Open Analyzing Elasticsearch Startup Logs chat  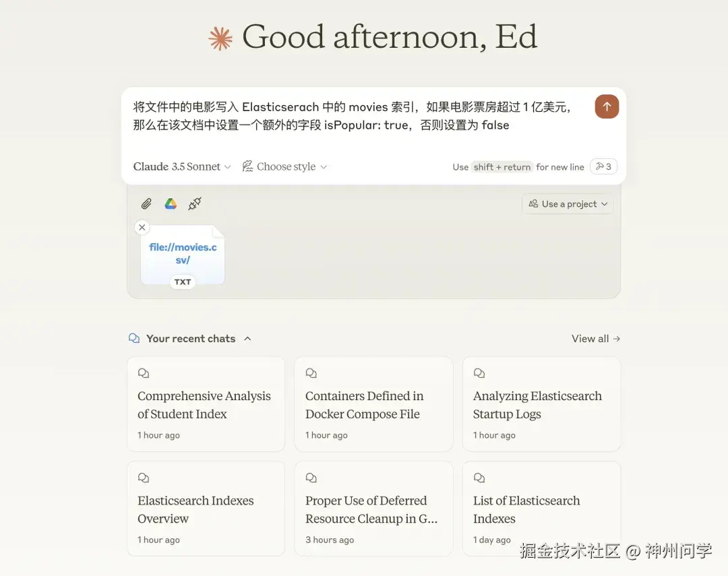(x=541, y=404)
